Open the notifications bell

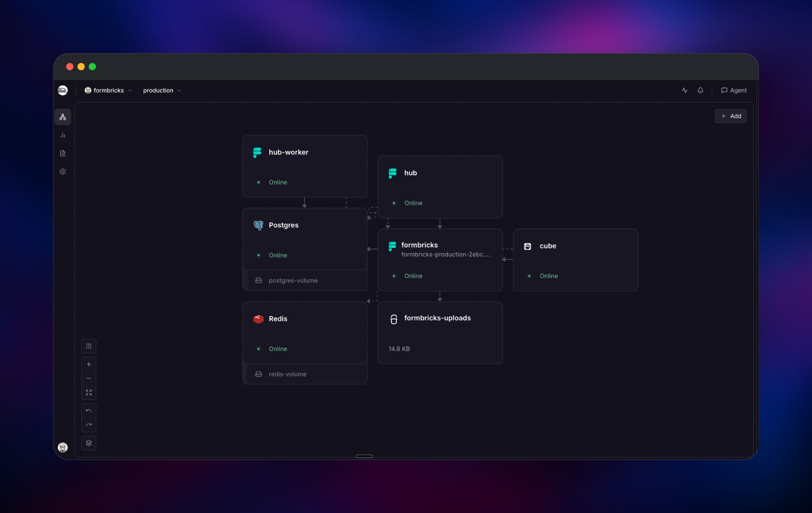700,90
